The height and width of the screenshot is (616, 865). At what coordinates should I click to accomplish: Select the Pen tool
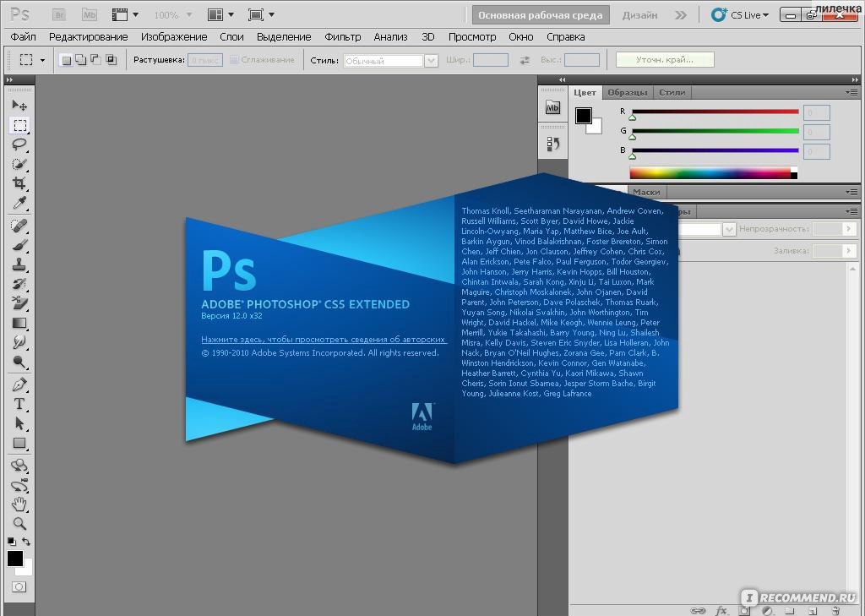pyautogui.click(x=19, y=384)
